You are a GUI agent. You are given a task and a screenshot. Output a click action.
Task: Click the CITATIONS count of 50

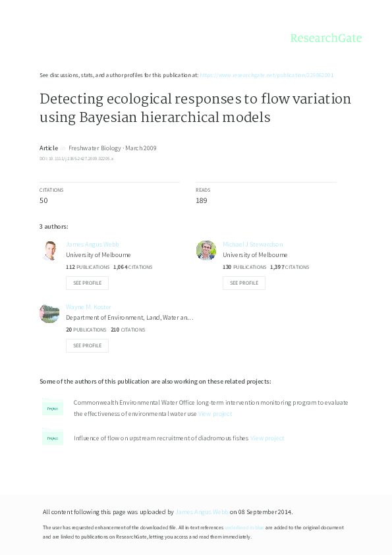[x=46, y=200]
